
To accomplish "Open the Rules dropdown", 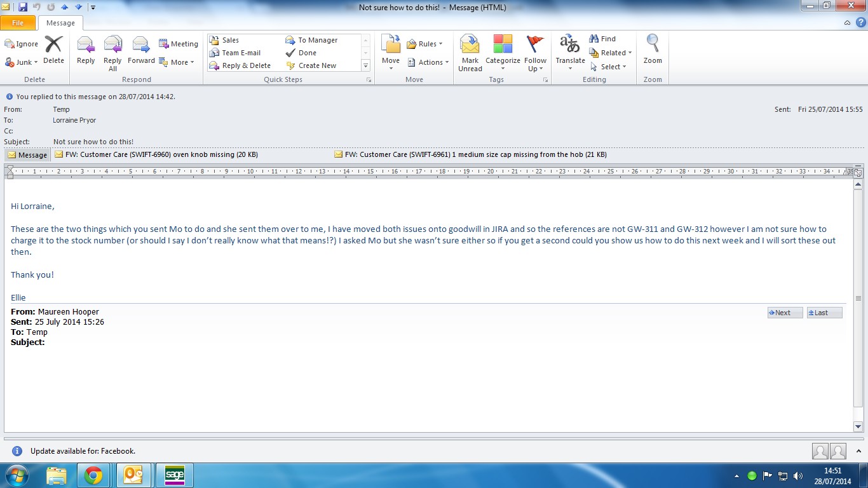I will pyautogui.click(x=424, y=44).
